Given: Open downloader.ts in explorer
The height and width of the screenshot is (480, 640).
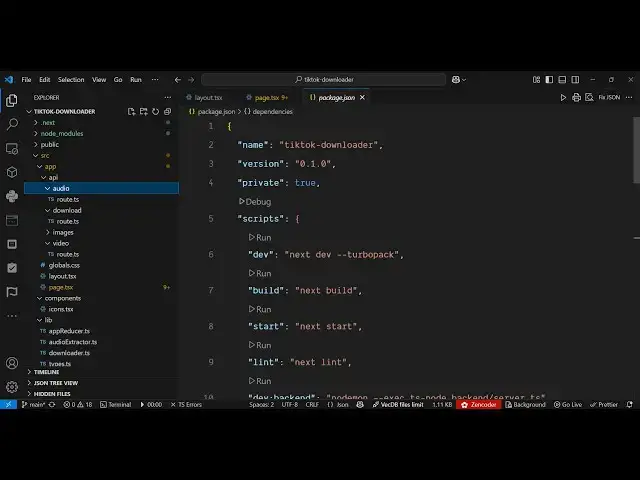Looking at the screenshot, I should 69,353.
